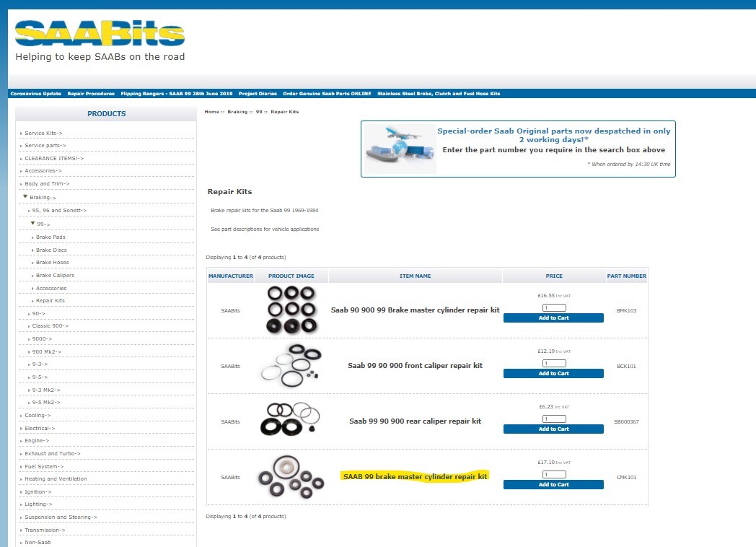Expand 95, 96 and Sonett braking category
The image size is (756, 547).
59,211
